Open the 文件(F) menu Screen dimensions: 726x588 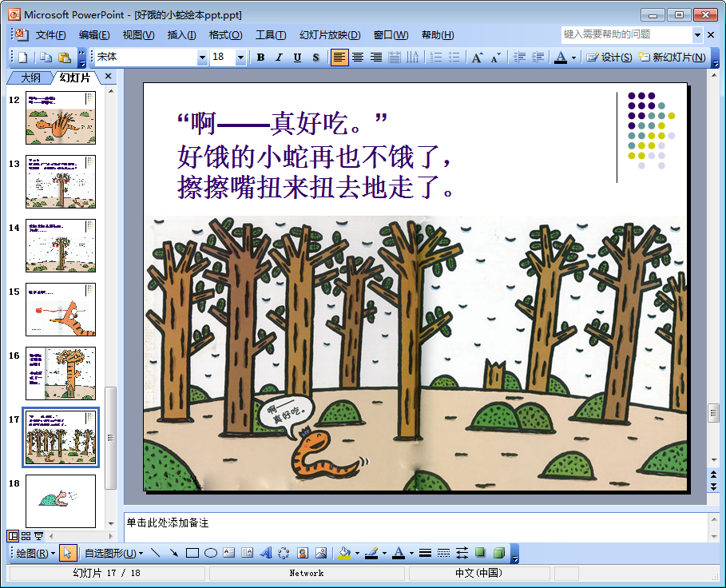pos(51,35)
